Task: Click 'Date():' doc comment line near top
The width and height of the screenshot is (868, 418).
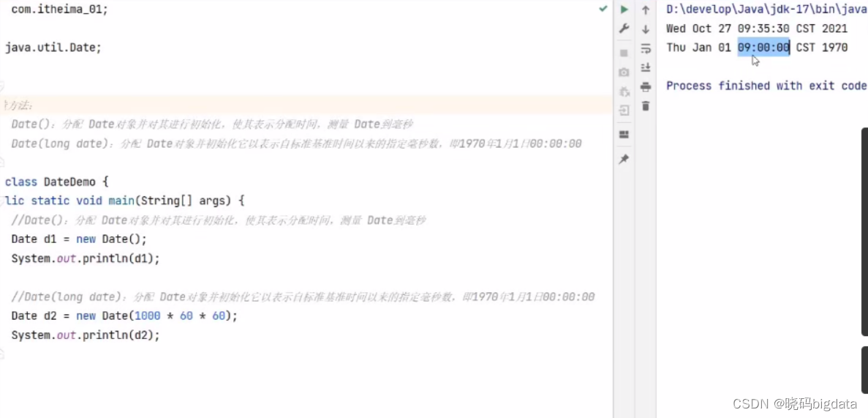Action: 212,124
